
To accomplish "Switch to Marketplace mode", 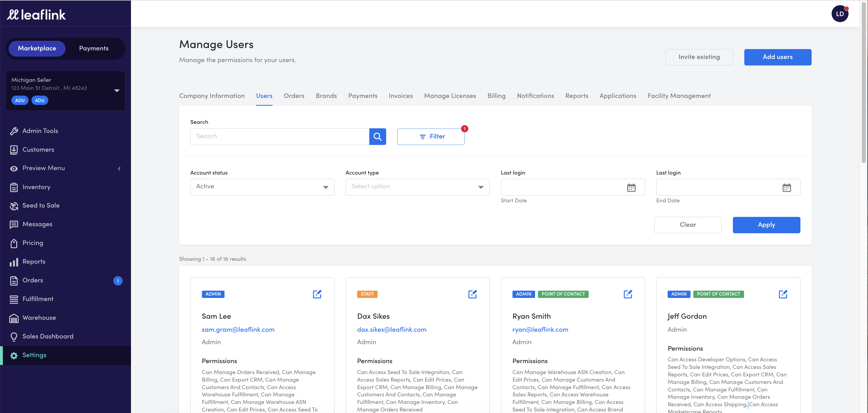I will 37,49.
